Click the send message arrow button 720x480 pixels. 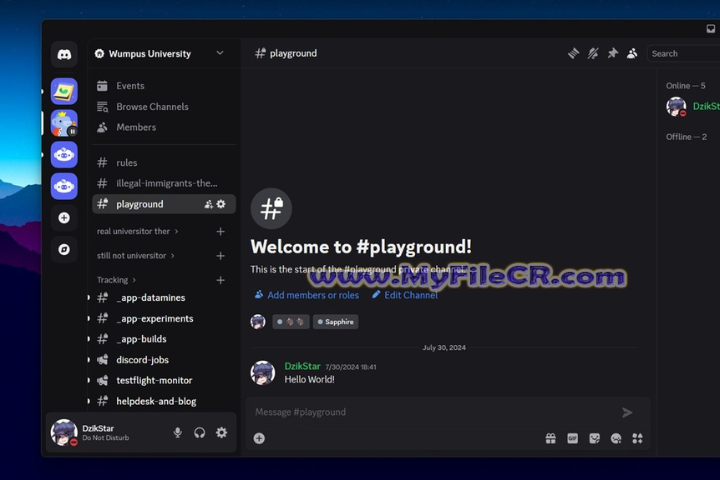point(627,412)
